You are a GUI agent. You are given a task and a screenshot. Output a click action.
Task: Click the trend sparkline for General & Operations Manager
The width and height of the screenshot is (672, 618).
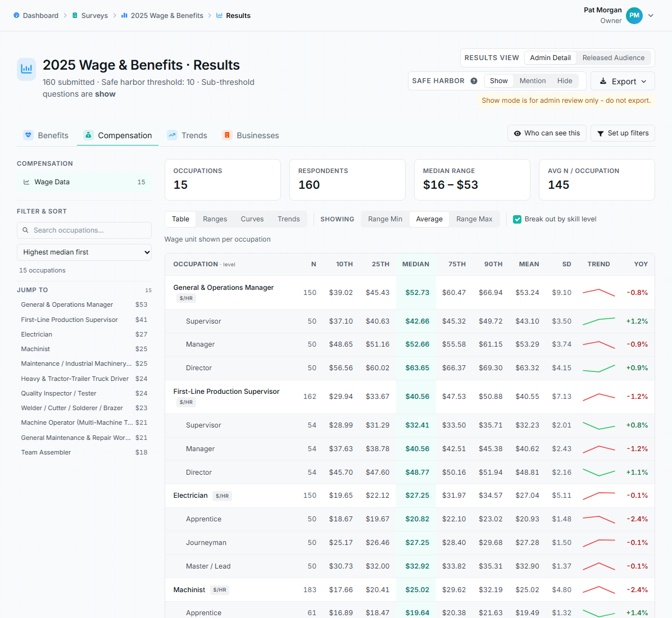click(x=599, y=293)
